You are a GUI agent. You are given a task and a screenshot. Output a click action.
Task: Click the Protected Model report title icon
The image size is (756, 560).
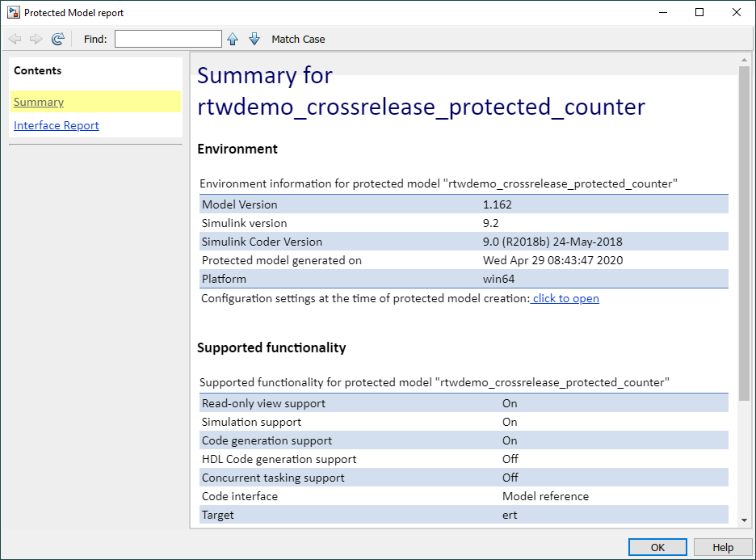pos(14,13)
